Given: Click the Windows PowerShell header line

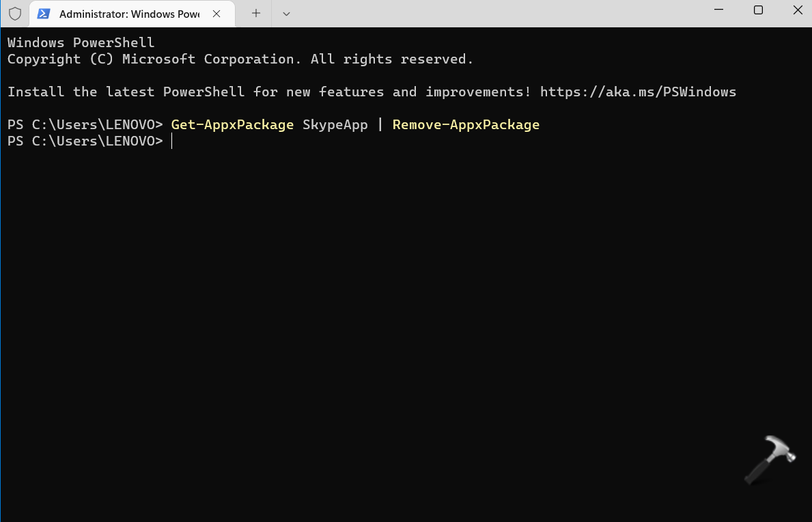Looking at the screenshot, I should pos(81,42).
